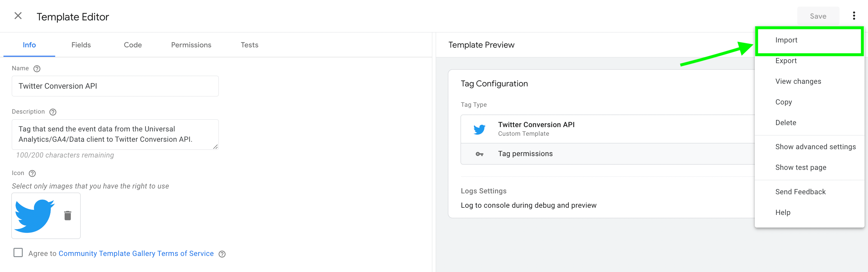Click the Save button
The width and height of the screenshot is (868, 272).
pyautogui.click(x=818, y=16)
